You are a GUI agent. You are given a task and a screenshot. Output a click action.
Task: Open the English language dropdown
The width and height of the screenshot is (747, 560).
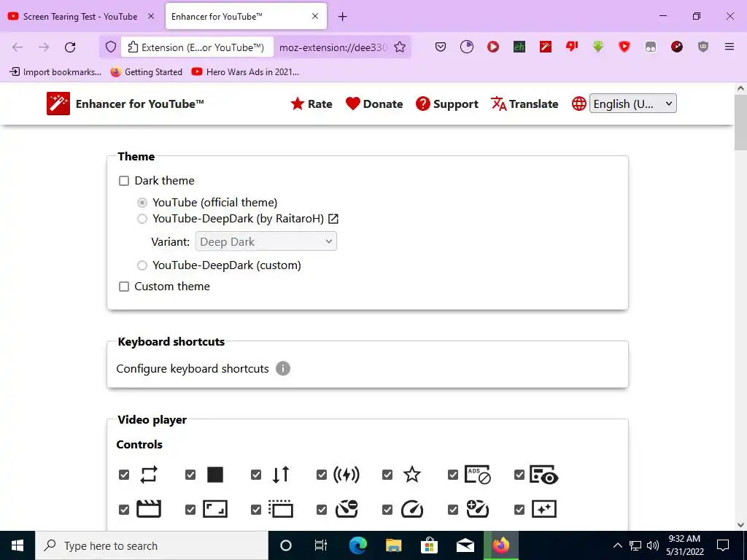click(633, 104)
